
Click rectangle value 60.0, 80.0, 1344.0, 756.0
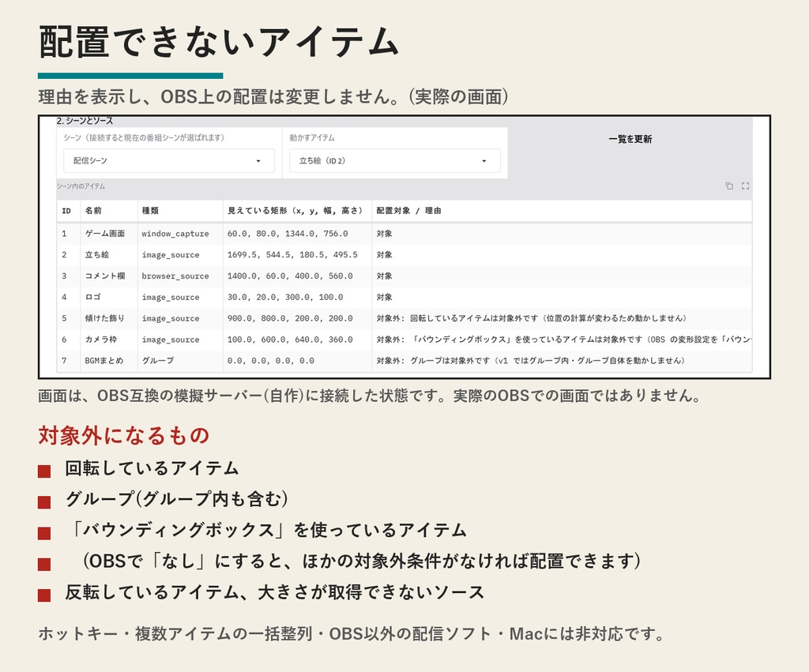coord(297,234)
